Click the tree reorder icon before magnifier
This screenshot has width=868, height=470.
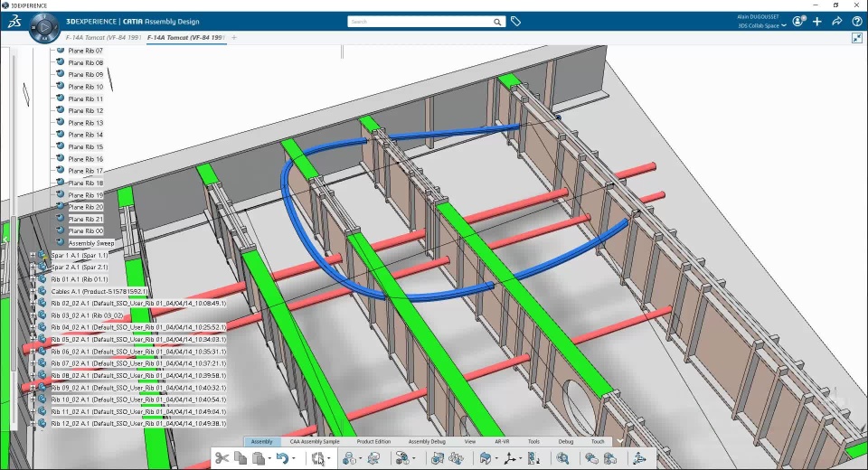tap(533, 458)
